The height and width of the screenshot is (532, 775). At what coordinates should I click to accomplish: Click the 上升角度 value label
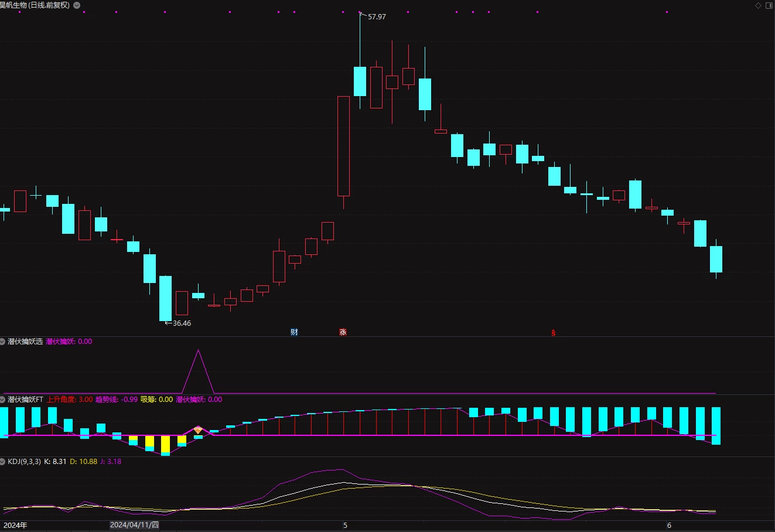(x=70, y=400)
